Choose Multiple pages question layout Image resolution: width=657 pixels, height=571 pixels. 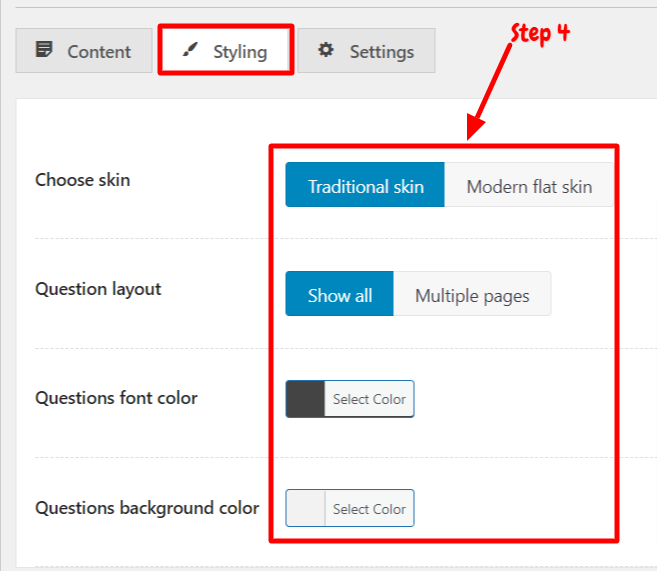[x=472, y=294]
